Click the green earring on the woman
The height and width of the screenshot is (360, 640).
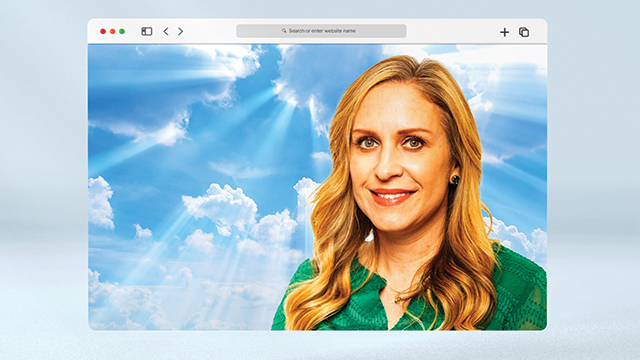click(x=455, y=179)
